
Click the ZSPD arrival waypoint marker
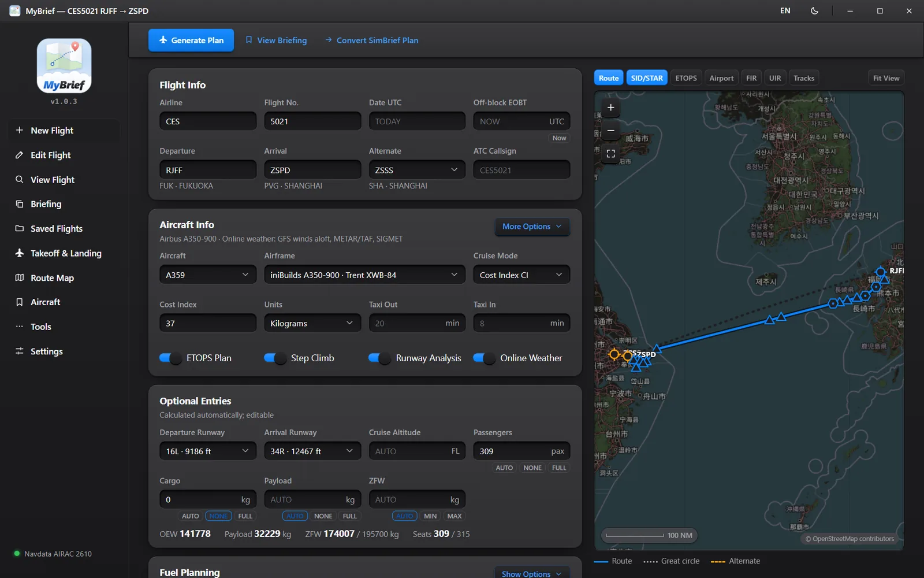pyautogui.click(x=627, y=355)
